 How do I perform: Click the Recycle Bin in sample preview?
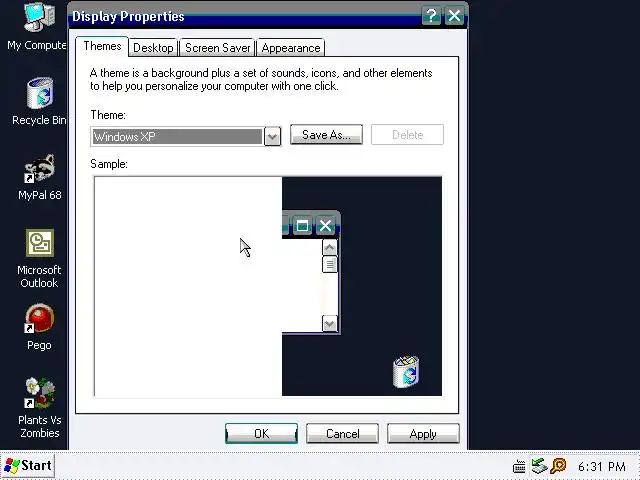coord(406,371)
